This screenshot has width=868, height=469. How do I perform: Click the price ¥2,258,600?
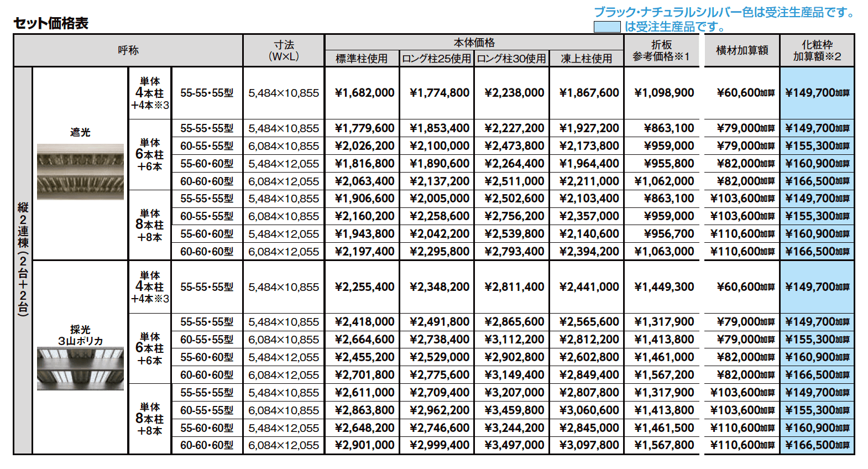[440, 216]
